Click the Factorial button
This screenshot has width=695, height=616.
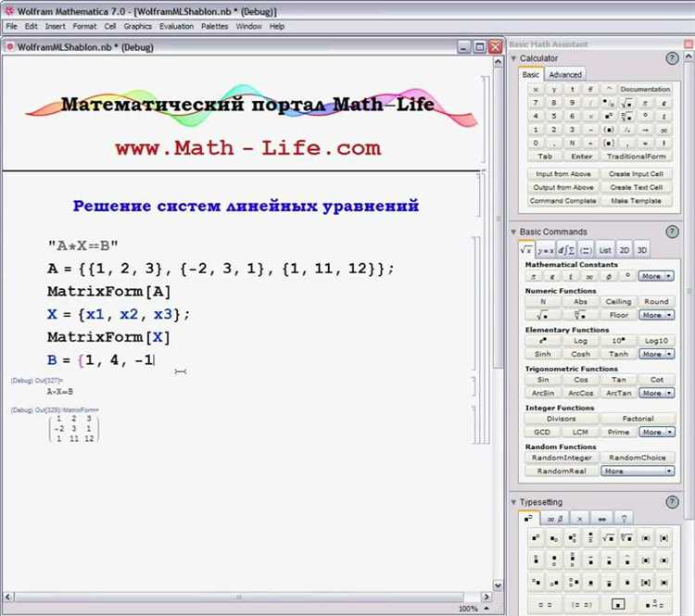pyautogui.click(x=638, y=419)
